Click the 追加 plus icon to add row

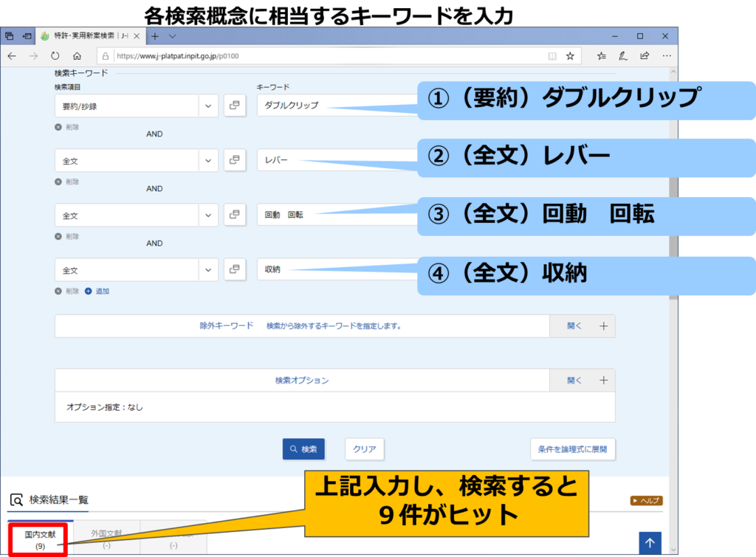click(89, 291)
